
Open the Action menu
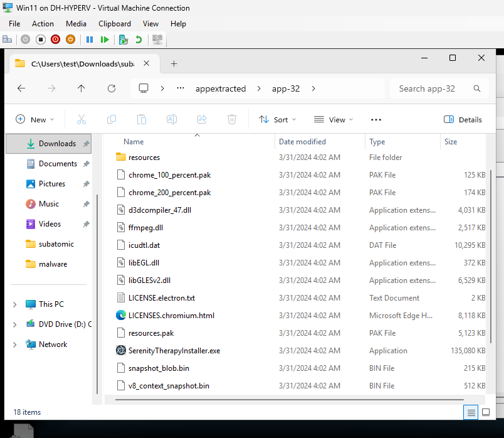(43, 24)
